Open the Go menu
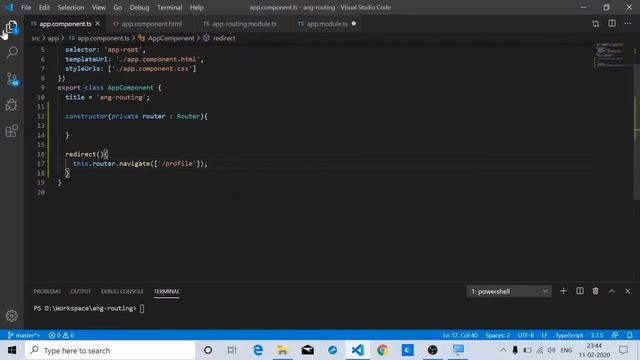This screenshot has width=640, height=360. pyautogui.click(x=118, y=7)
